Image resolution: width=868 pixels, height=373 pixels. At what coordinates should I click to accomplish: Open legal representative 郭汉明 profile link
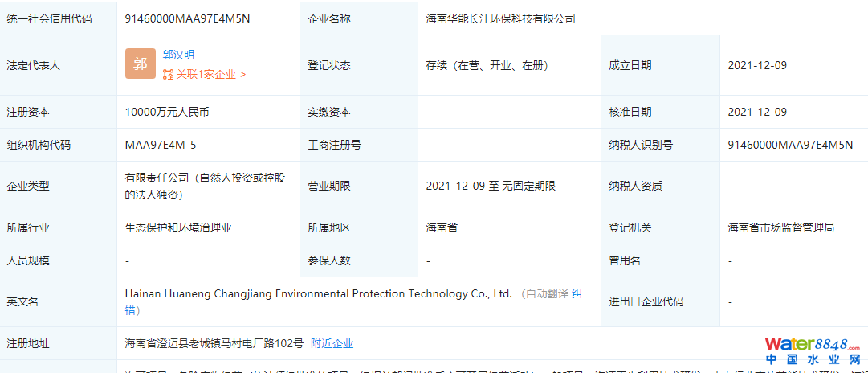(178, 55)
